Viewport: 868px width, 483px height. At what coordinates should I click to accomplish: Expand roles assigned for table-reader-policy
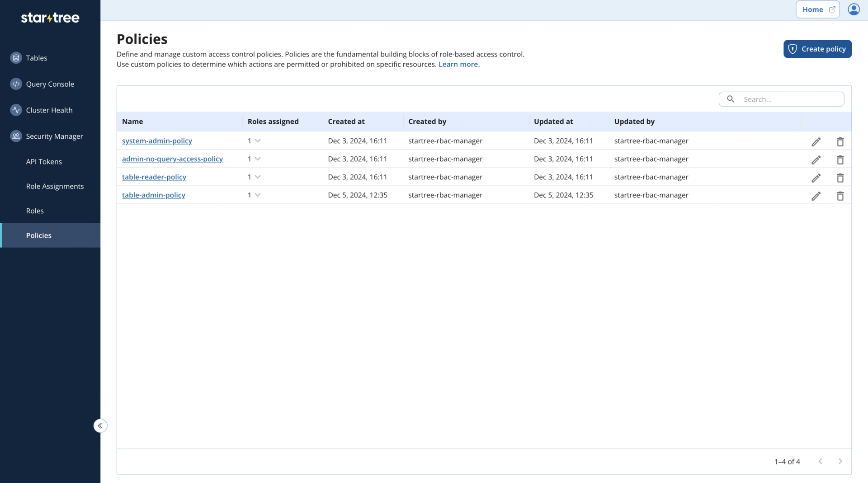coord(258,177)
